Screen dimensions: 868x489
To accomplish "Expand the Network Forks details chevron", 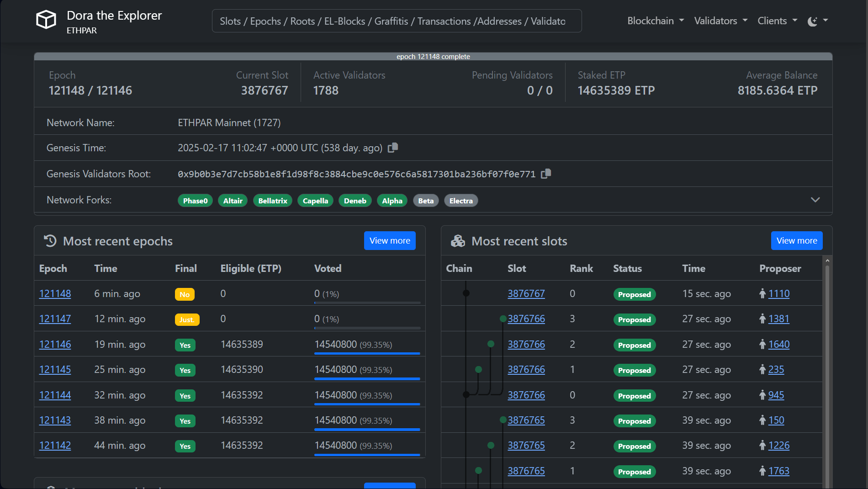I will [x=815, y=200].
